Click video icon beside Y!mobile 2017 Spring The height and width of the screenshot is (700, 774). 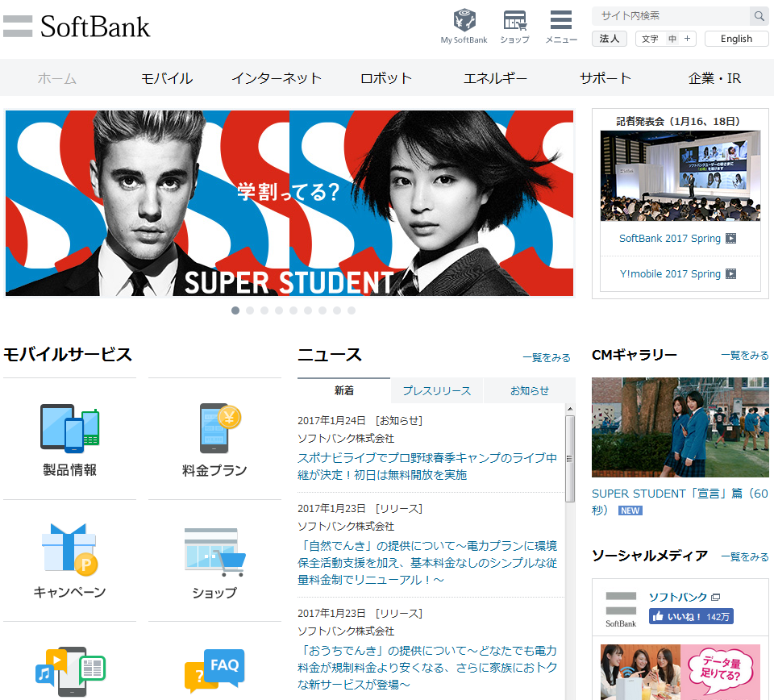(x=731, y=274)
